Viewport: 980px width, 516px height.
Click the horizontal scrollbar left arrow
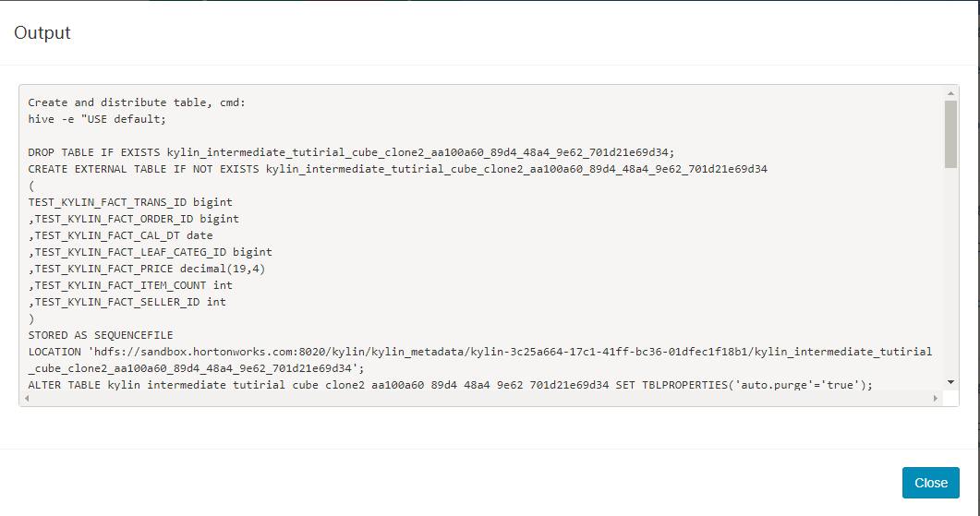coord(27,399)
